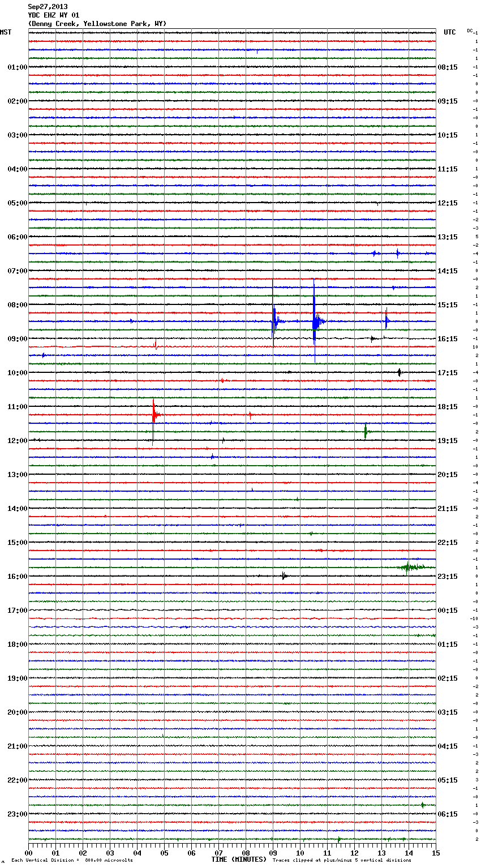Click the 00:15 UTC time label
Viewport: 481px width, 868px height.
coord(448,611)
